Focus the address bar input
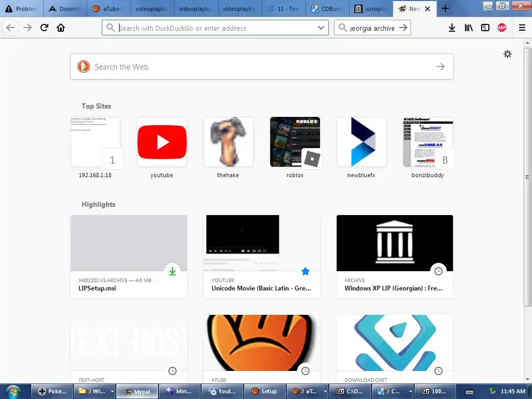The height and width of the screenshot is (399, 532). click(216, 28)
